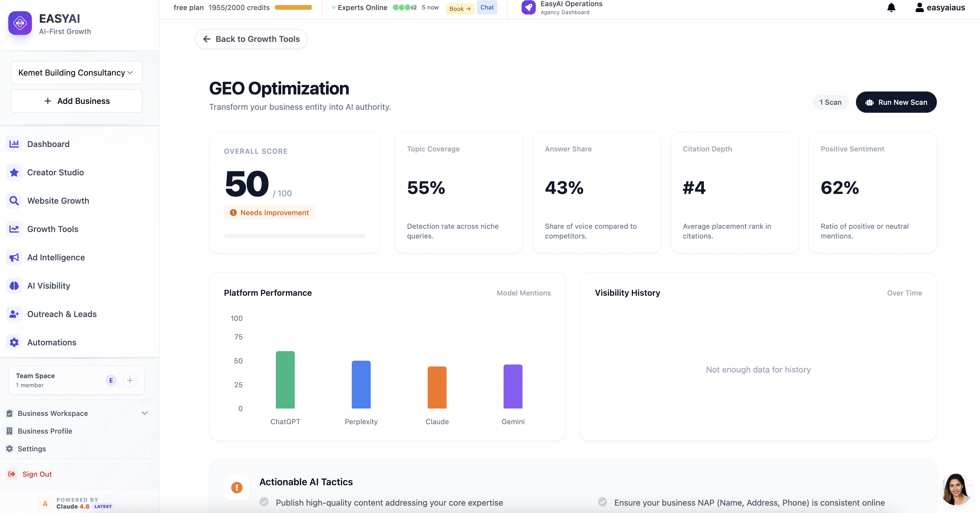
Task: Collapse the Business Workspace section
Action: [144, 413]
